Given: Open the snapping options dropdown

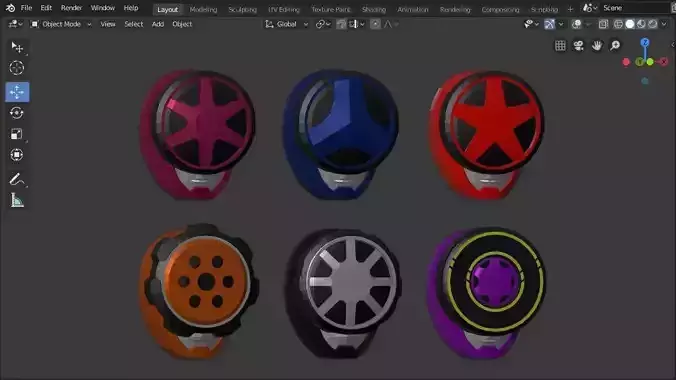Looking at the screenshot, I should click(x=356, y=24).
